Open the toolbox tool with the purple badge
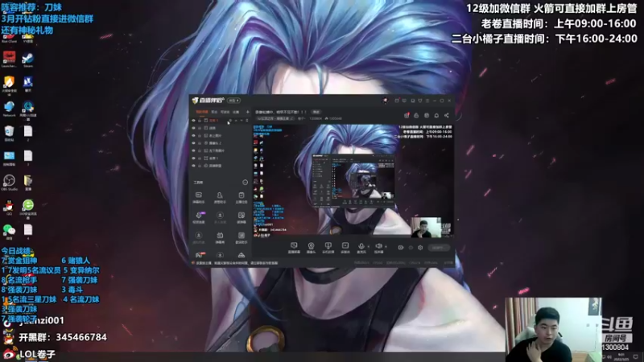The image size is (644, 362). coord(199,217)
